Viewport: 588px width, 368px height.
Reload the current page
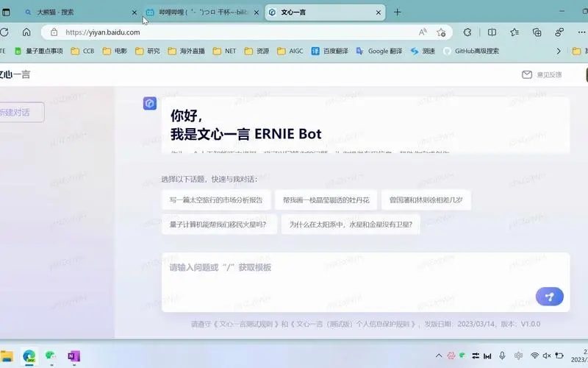[4, 32]
